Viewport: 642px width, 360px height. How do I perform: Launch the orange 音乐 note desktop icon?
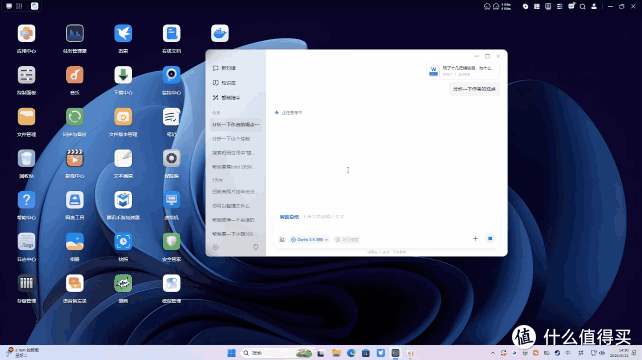coord(75,75)
